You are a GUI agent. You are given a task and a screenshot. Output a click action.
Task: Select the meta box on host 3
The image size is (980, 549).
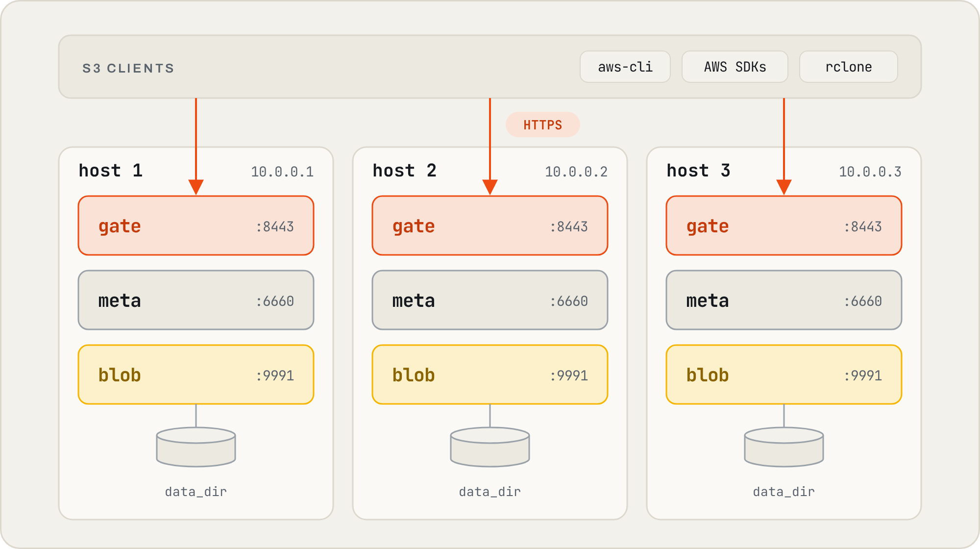784,300
